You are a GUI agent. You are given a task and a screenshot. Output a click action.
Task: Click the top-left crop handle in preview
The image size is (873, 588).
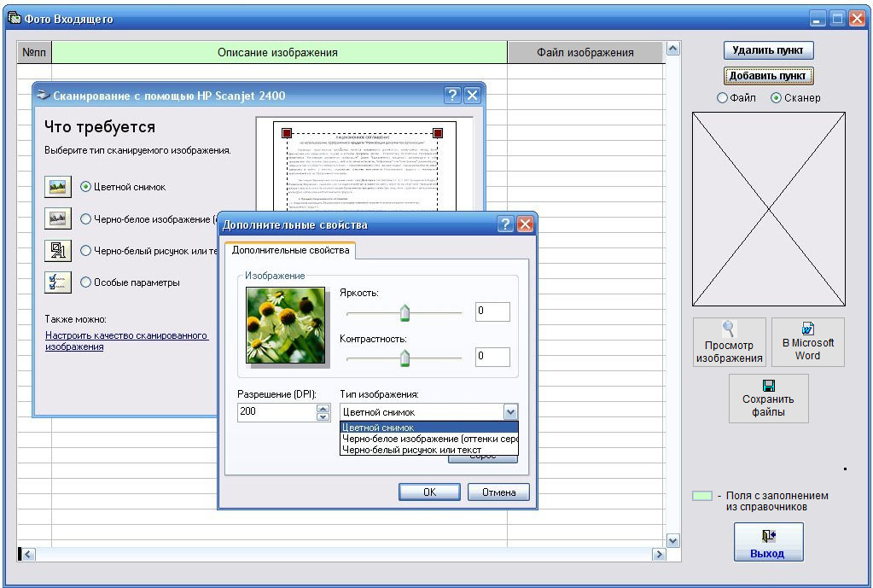pyautogui.click(x=287, y=133)
